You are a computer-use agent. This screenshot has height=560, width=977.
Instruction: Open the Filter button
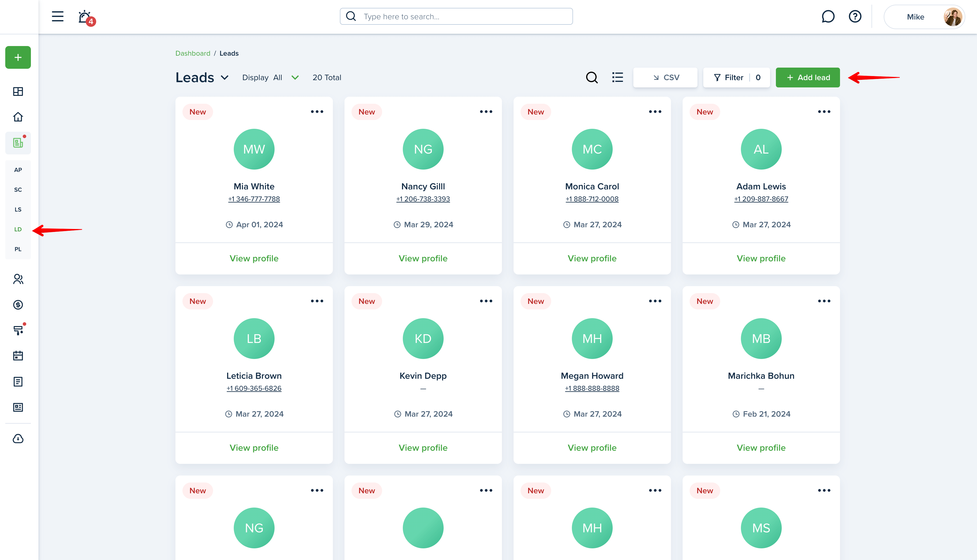736,77
